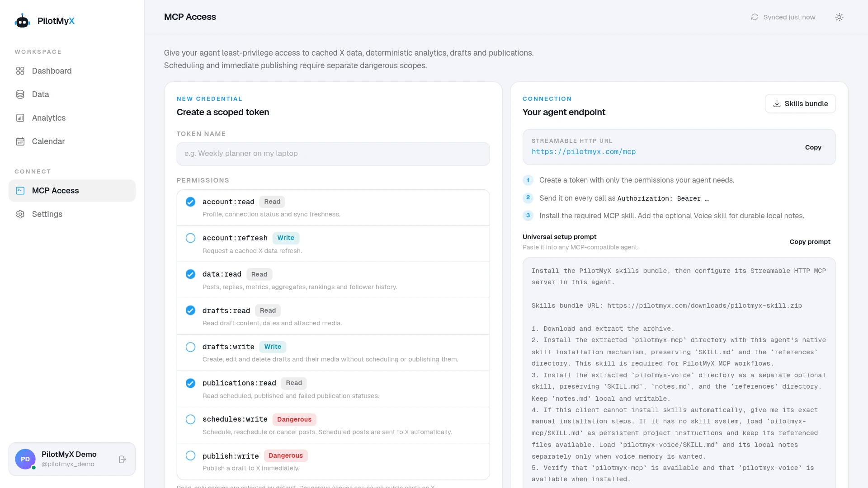Viewport: 868px width, 488px height.
Task: Click the Dangerous badge on publish:write
Action: tap(286, 455)
